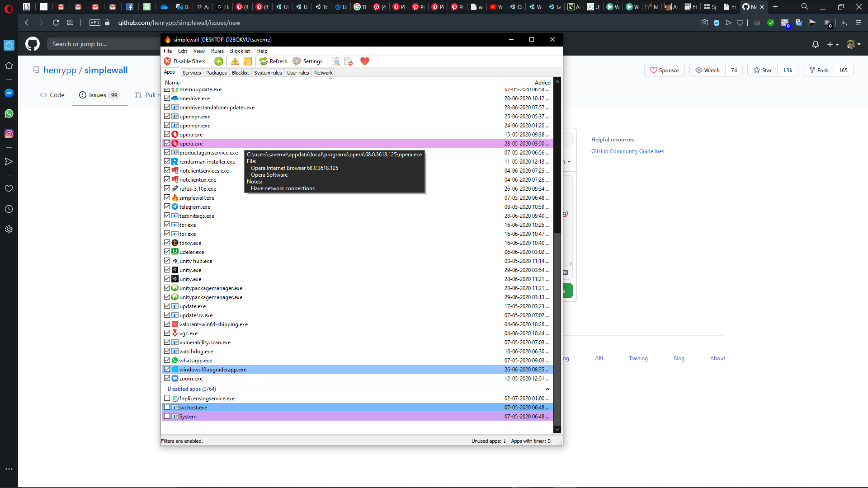Enable the svchost.exe checkbox
The height and width of the screenshot is (488, 868).
click(x=167, y=407)
